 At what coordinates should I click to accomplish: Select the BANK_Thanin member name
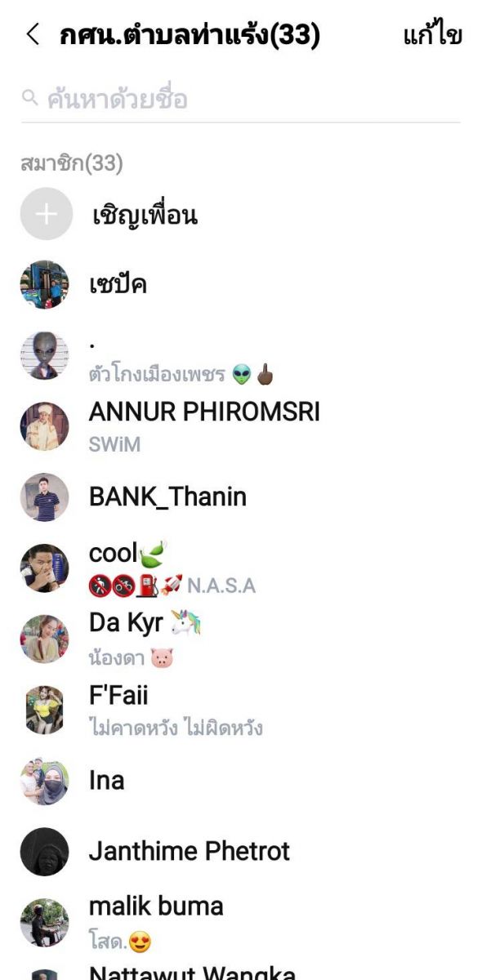tap(167, 497)
